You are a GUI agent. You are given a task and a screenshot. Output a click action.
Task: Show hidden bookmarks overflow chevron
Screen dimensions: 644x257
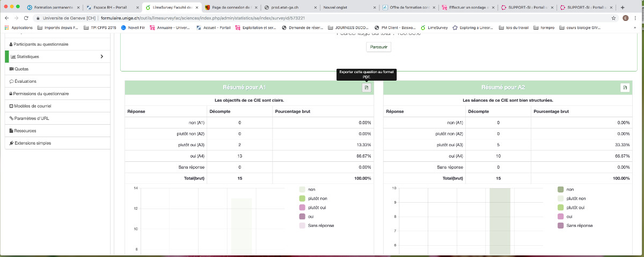coord(636,27)
